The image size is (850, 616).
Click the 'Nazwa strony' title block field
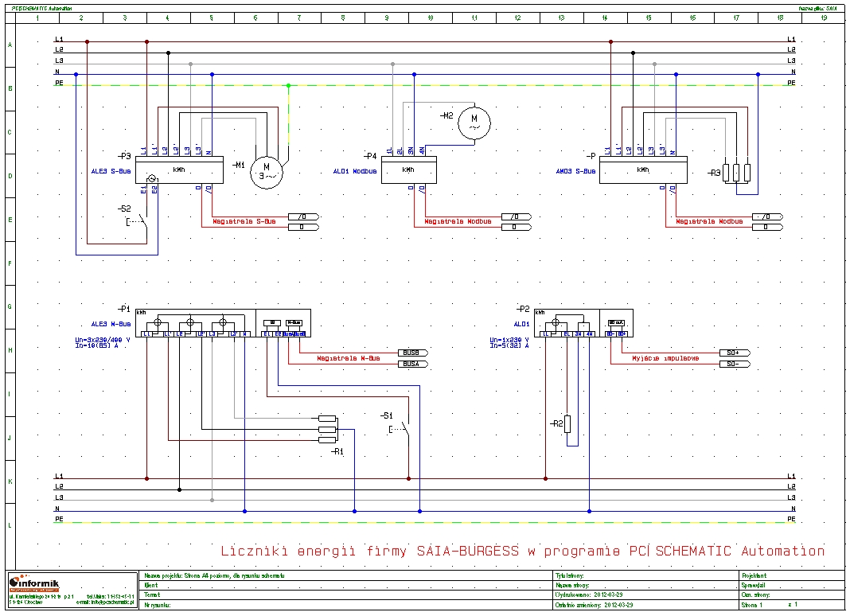pyautogui.click(x=645, y=585)
